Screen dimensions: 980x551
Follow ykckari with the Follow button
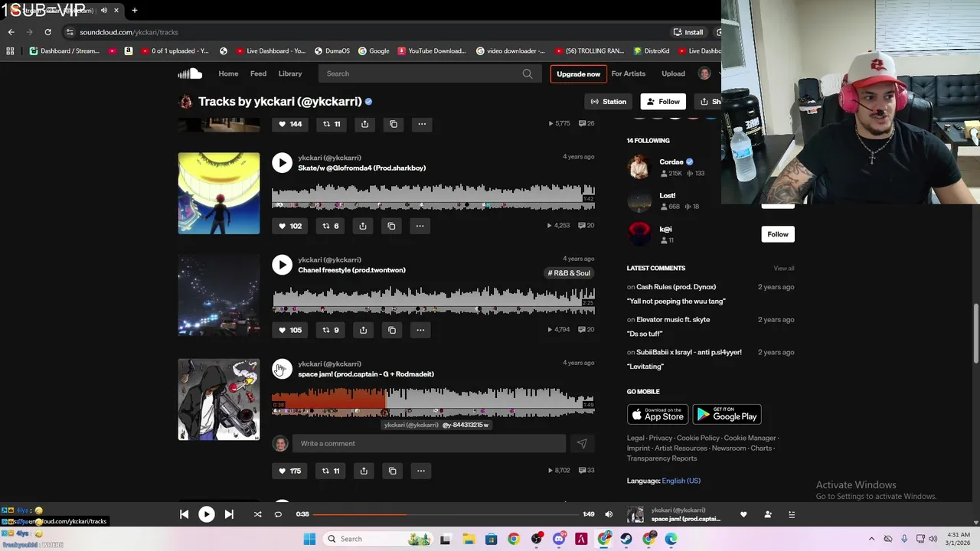pos(663,101)
